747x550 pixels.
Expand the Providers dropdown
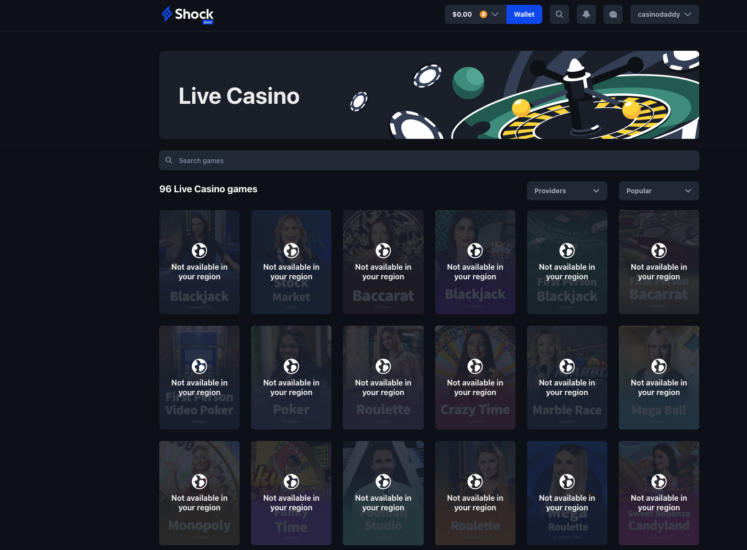567,191
